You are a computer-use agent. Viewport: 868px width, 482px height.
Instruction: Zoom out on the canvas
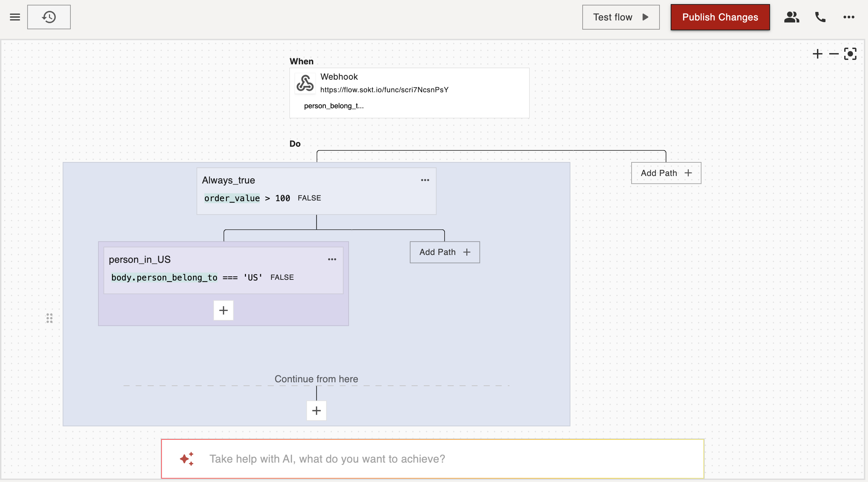pos(834,54)
